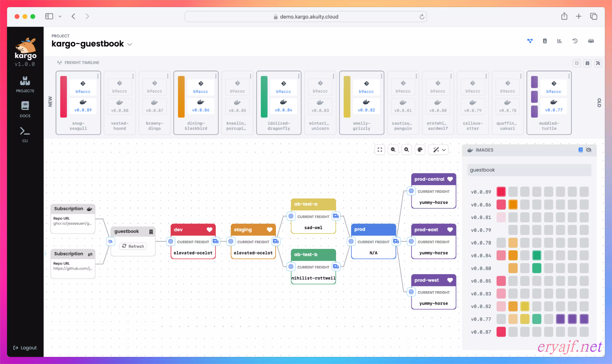Open the project members people icon
The width and height of the screenshot is (612, 364).
pos(591,41)
